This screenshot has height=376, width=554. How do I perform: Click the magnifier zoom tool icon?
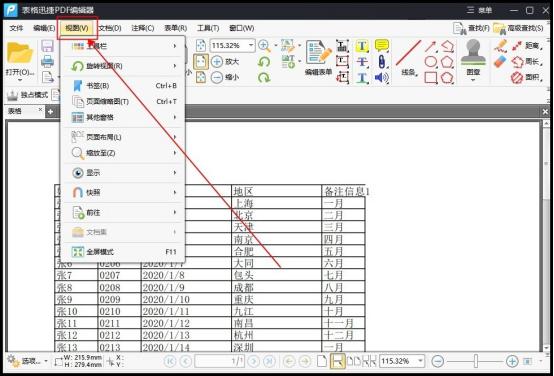(x=264, y=46)
